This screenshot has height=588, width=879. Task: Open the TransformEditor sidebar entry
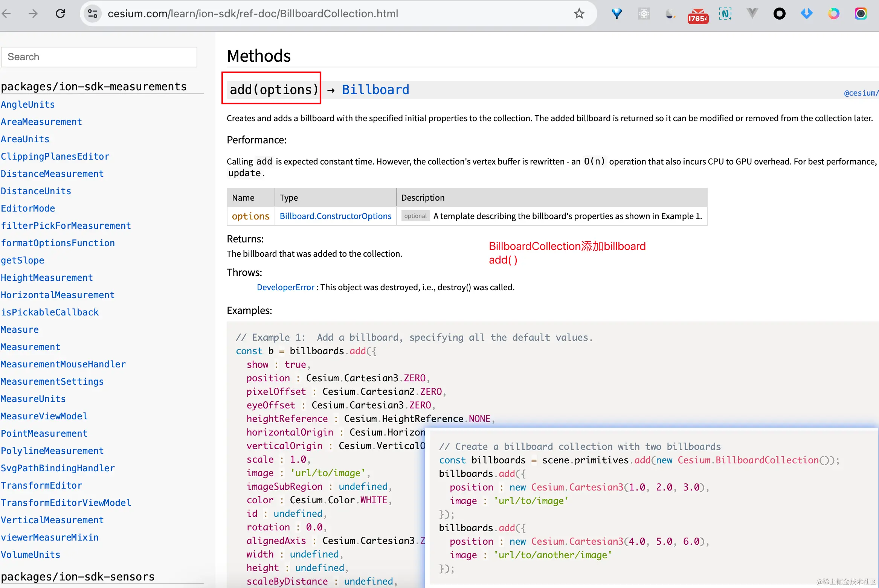[41, 486]
